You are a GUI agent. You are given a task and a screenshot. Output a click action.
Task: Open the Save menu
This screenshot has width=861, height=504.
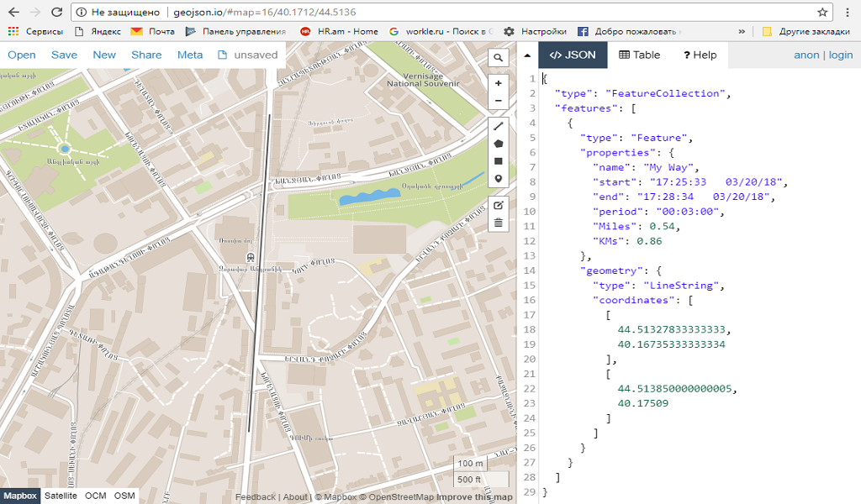[x=64, y=55]
